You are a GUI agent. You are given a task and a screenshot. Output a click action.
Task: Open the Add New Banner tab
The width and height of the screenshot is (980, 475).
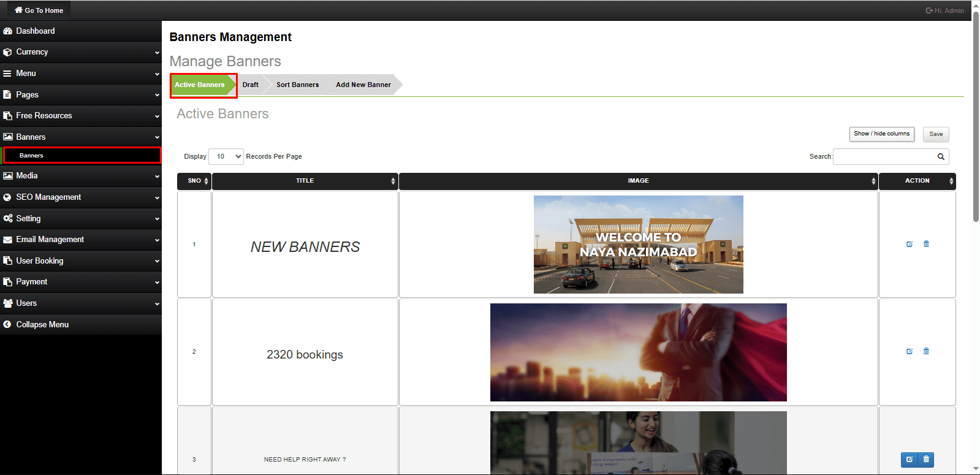point(363,85)
